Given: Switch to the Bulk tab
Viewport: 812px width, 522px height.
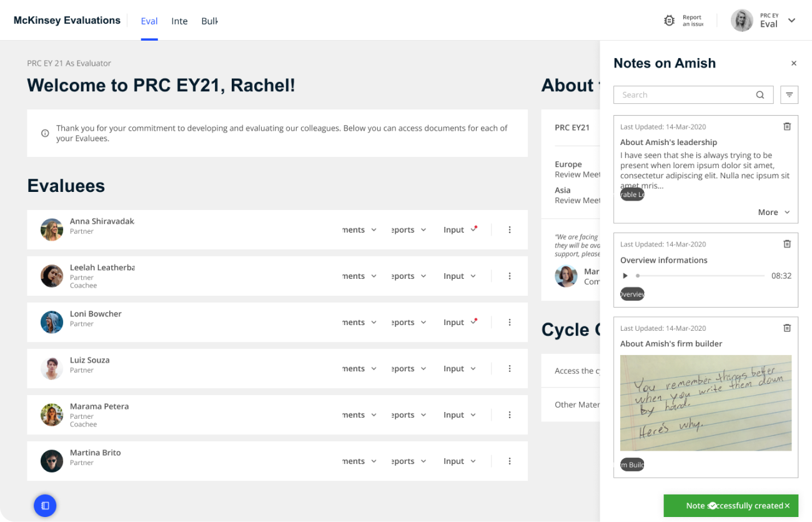Looking at the screenshot, I should pos(209,21).
